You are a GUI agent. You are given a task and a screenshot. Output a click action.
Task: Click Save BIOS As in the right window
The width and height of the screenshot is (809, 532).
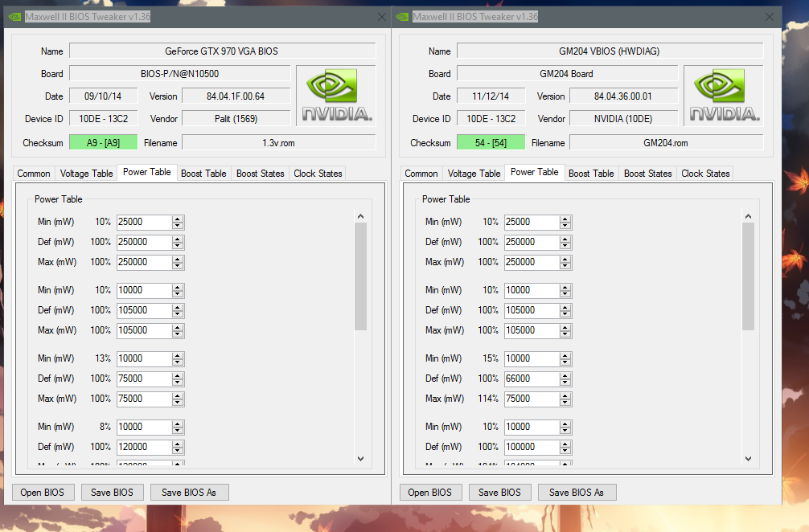[x=577, y=493]
